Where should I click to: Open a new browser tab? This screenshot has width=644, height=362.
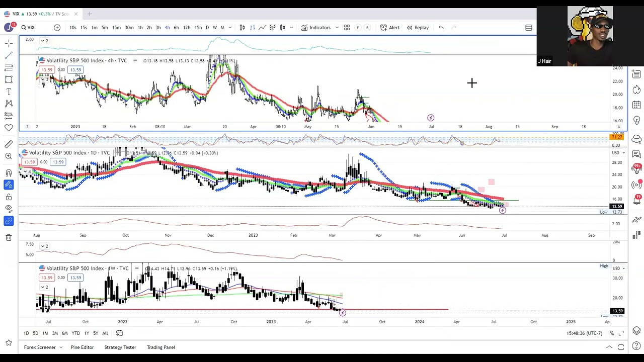(89, 14)
